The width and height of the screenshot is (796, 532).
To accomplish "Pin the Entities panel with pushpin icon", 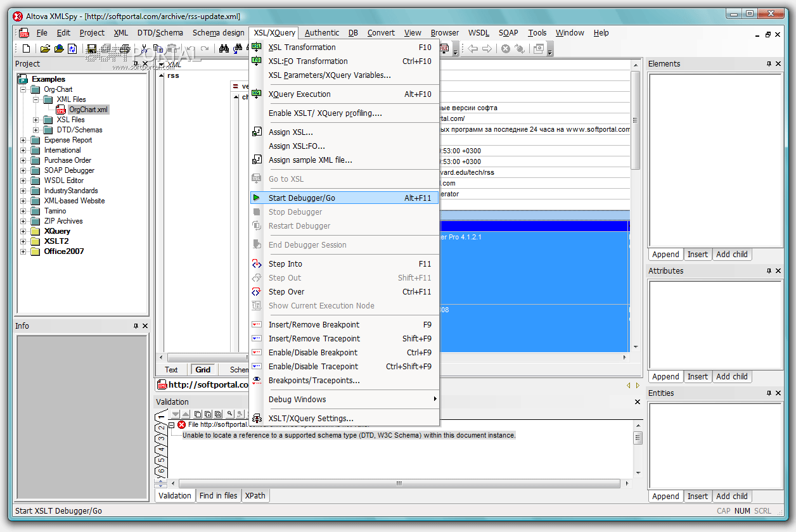I will coord(769,393).
